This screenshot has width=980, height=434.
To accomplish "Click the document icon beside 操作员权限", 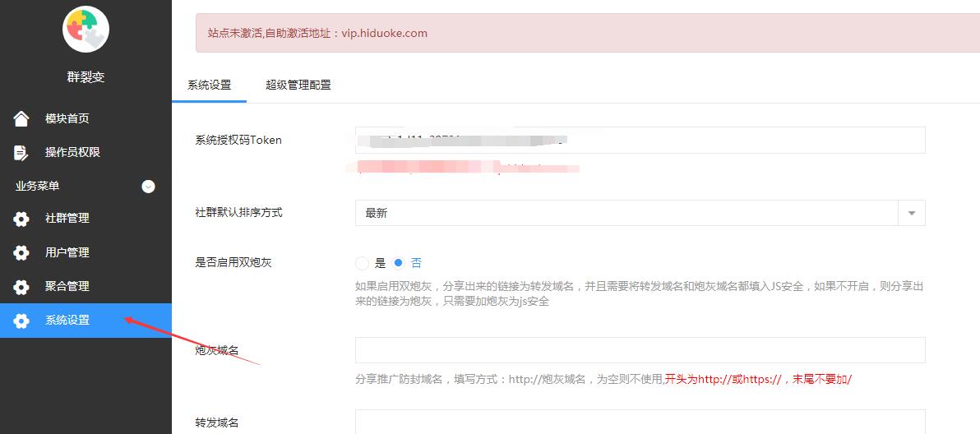I will tap(21, 152).
